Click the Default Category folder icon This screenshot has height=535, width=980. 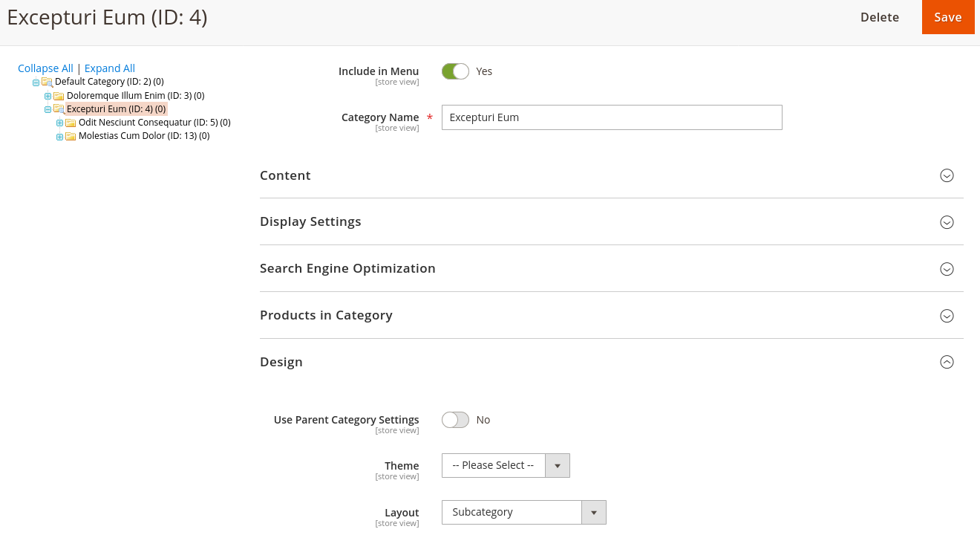tap(47, 82)
